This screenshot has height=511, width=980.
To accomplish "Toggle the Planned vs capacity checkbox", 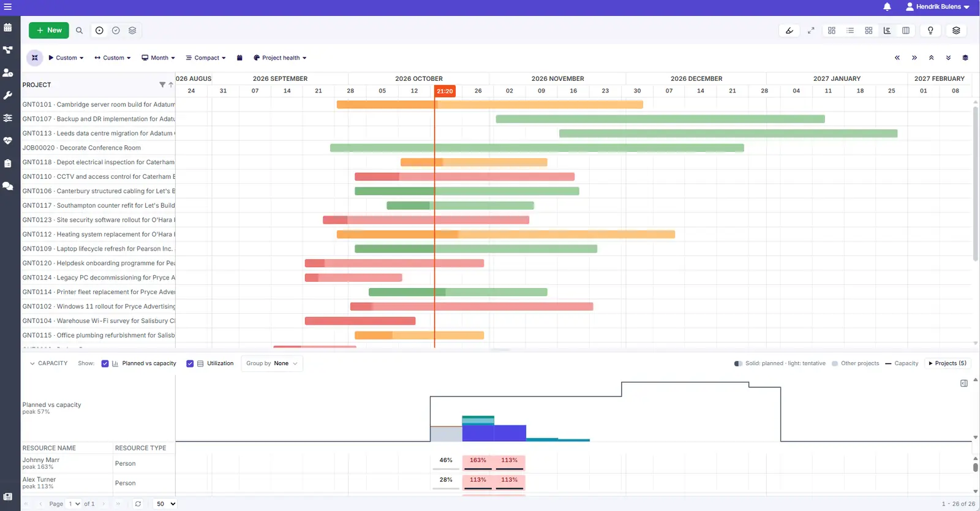I will [x=105, y=363].
